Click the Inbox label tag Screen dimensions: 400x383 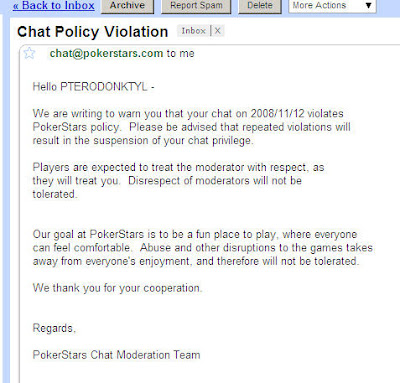(193, 31)
